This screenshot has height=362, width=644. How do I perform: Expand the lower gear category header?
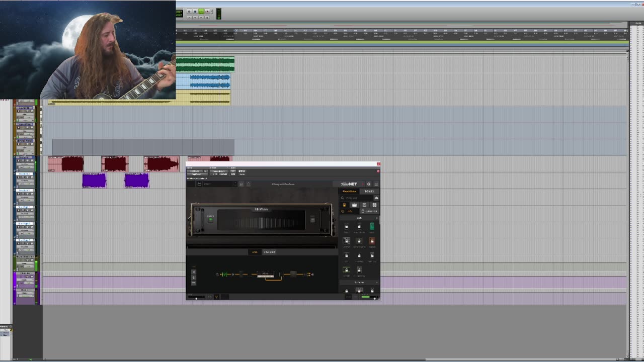click(358, 282)
